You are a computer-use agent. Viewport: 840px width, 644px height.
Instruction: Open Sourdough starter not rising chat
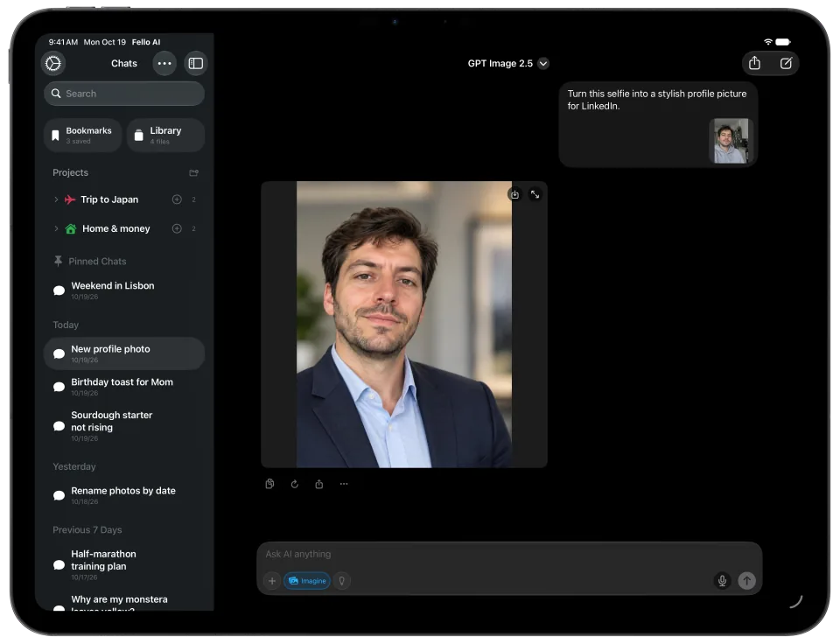(124, 426)
